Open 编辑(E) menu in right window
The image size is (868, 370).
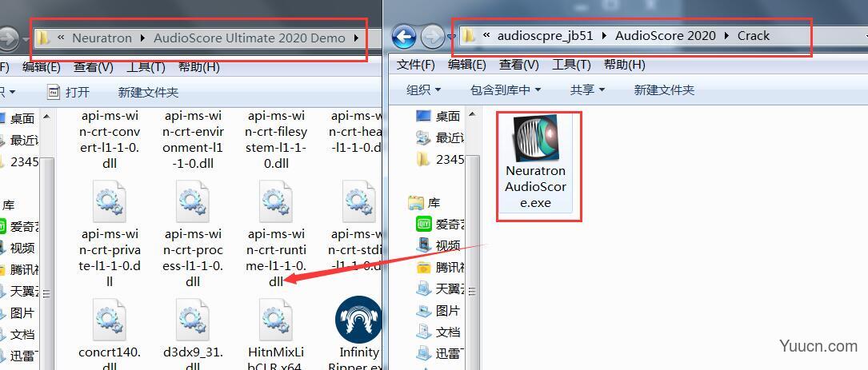point(467,65)
